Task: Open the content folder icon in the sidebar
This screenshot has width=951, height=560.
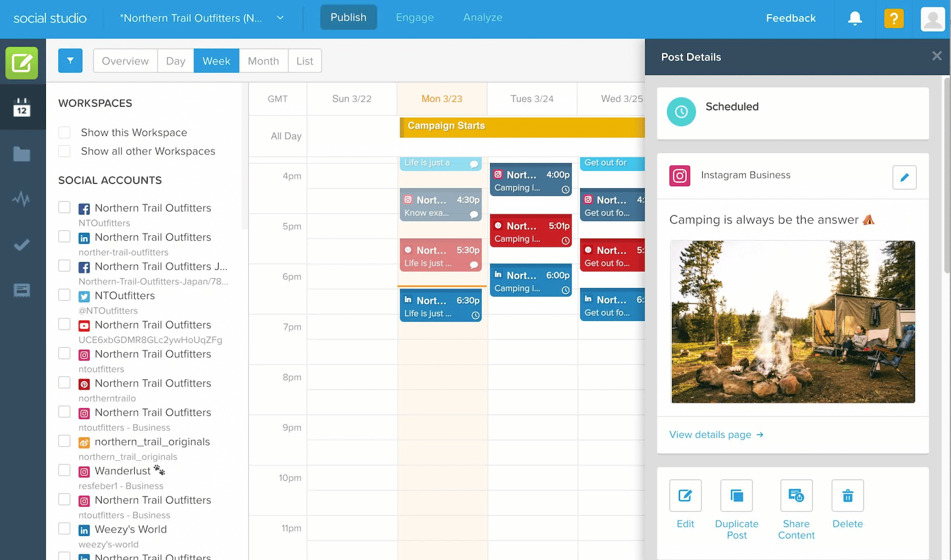Action: 22,154
